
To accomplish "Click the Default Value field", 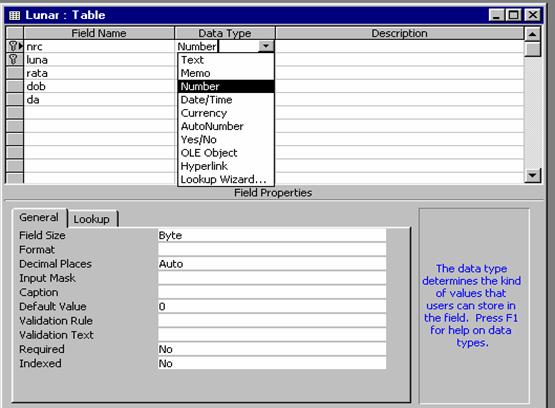I will (272, 306).
